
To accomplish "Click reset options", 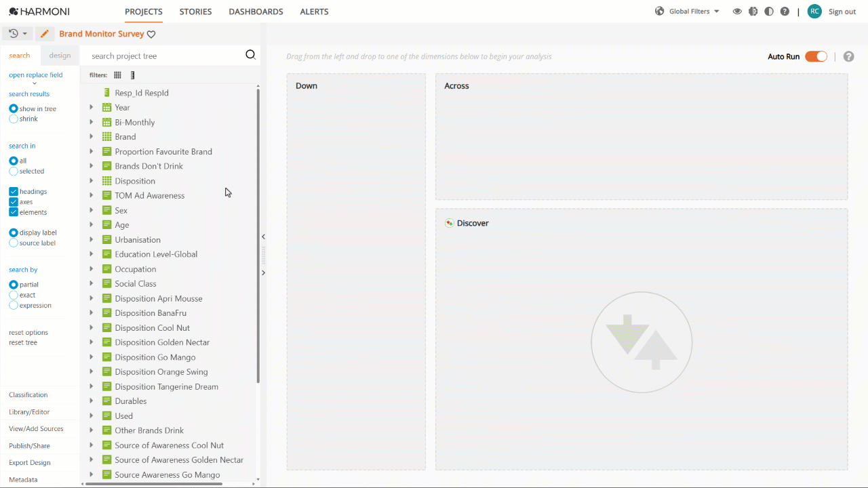I will point(28,332).
